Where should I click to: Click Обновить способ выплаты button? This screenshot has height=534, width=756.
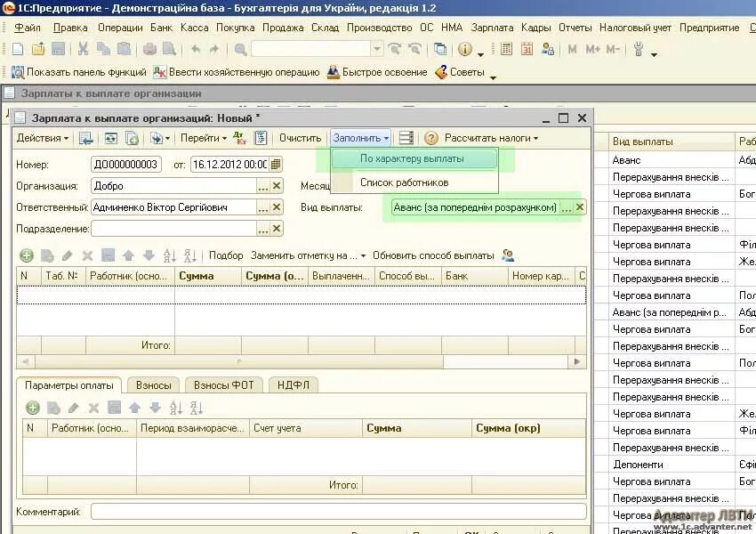[433, 255]
